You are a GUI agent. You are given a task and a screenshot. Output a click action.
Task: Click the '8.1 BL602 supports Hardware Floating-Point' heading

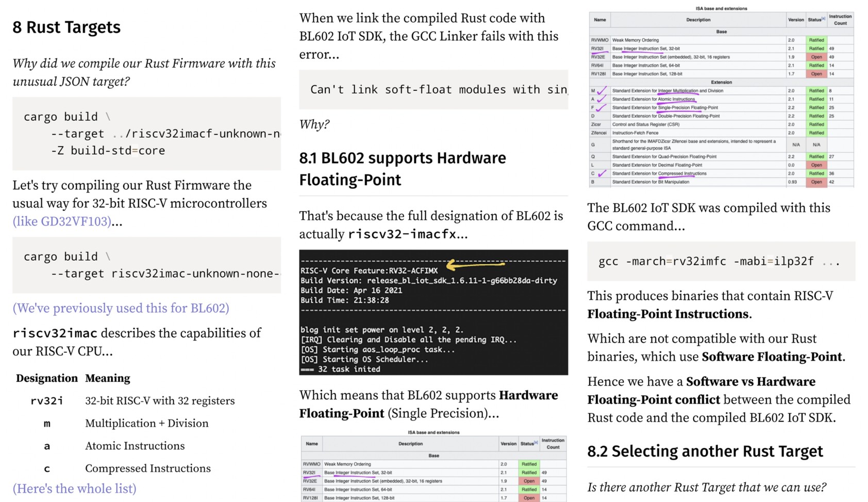click(x=402, y=169)
